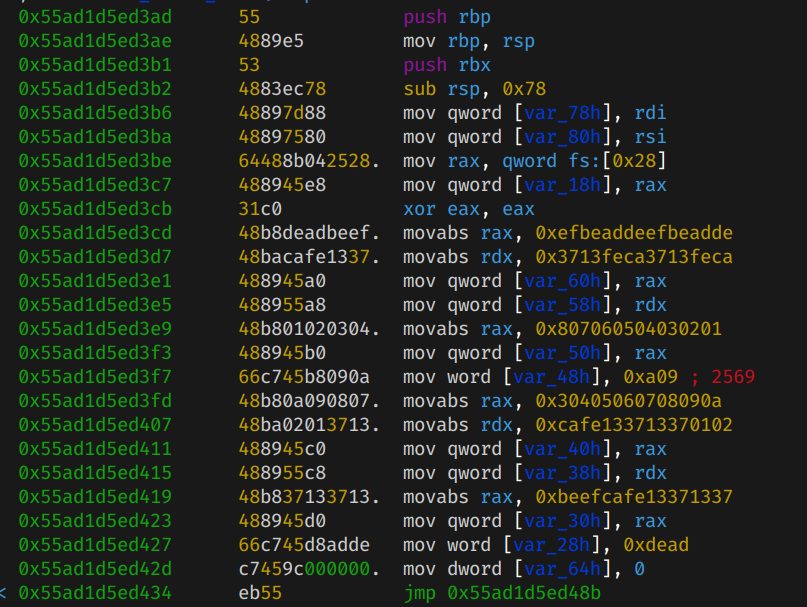Select the 0xdead immediate value
The width and height of the screenshot is (807, 607).
tap(656, 545)
